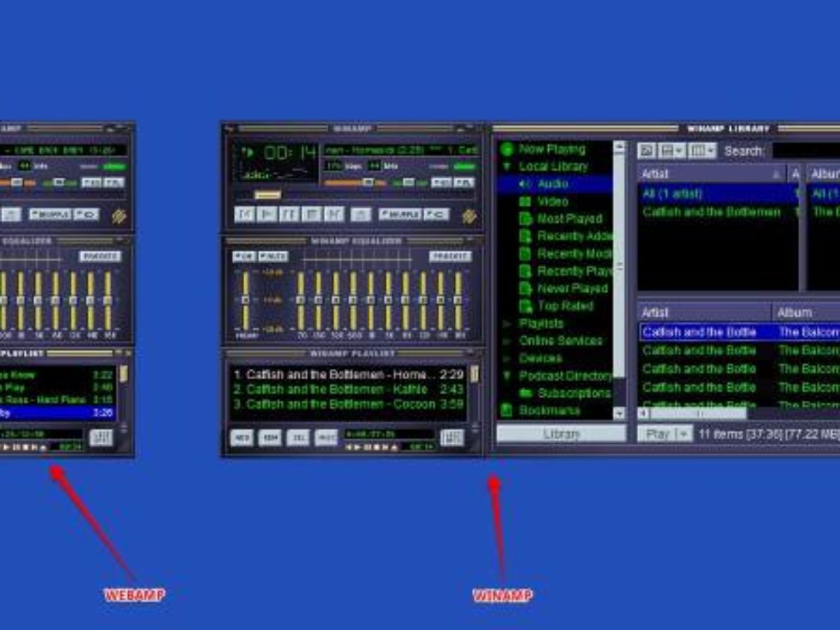Click the Play button in Winamp player

pos(267,214)
